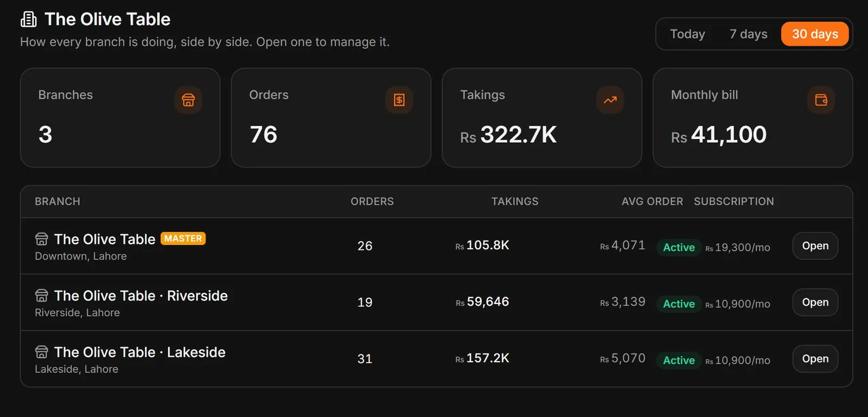Screen dimensions: 868x417
Task: Click the total orders count 76
Action: tap(264, 135)
